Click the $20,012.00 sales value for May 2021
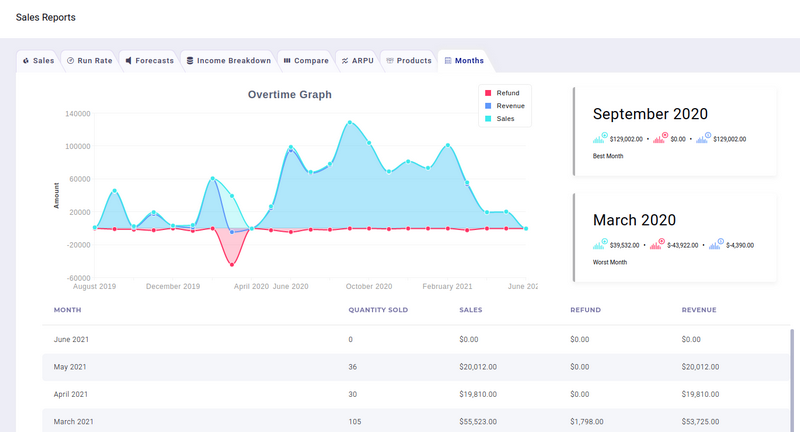 (x=478, y=367)
